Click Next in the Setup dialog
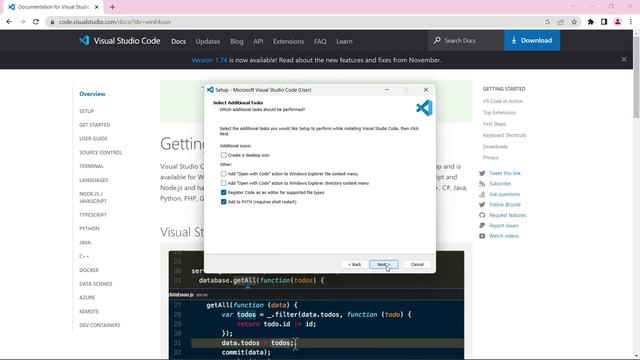640x360 pixels. pos(384,264)
